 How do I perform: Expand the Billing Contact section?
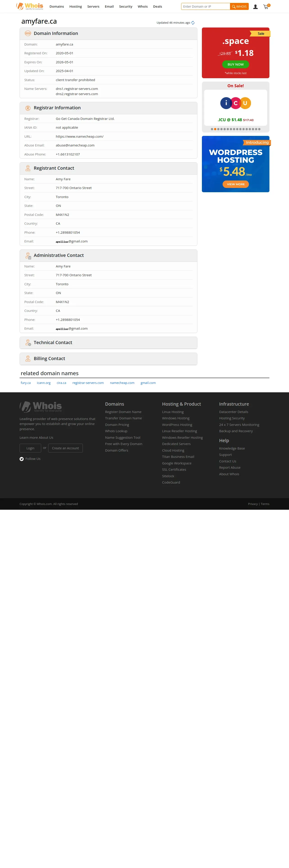coord(108,359)
